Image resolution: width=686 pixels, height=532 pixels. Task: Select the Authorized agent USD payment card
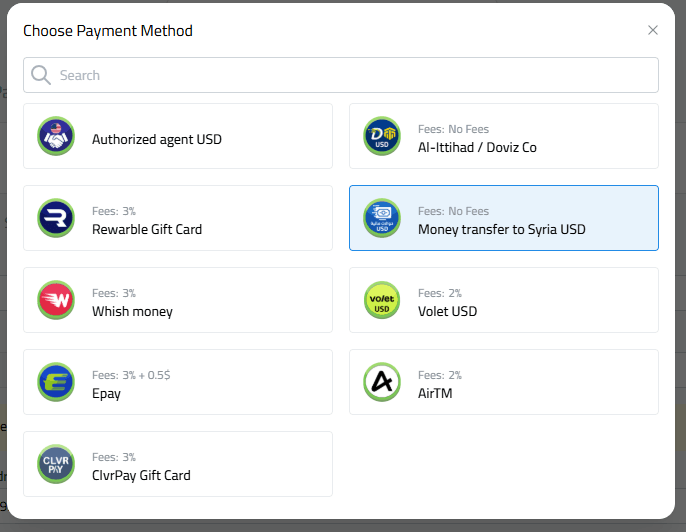178,136
